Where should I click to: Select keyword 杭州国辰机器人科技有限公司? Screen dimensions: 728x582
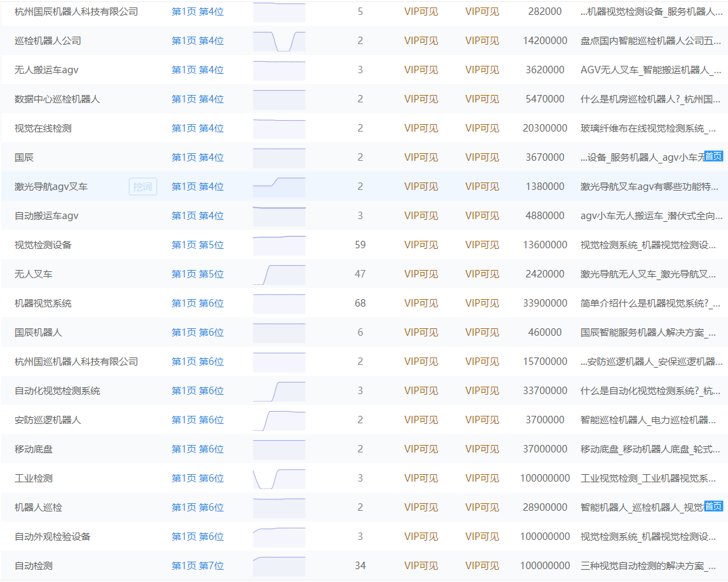(76, 12)
